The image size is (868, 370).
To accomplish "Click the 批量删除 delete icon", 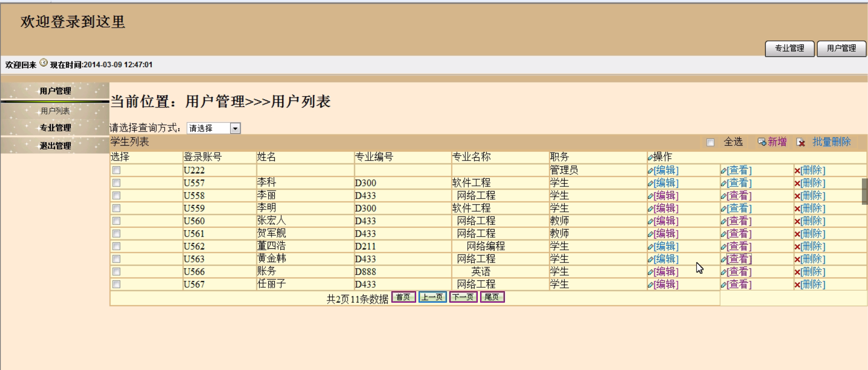I will (x=801, y=142).
